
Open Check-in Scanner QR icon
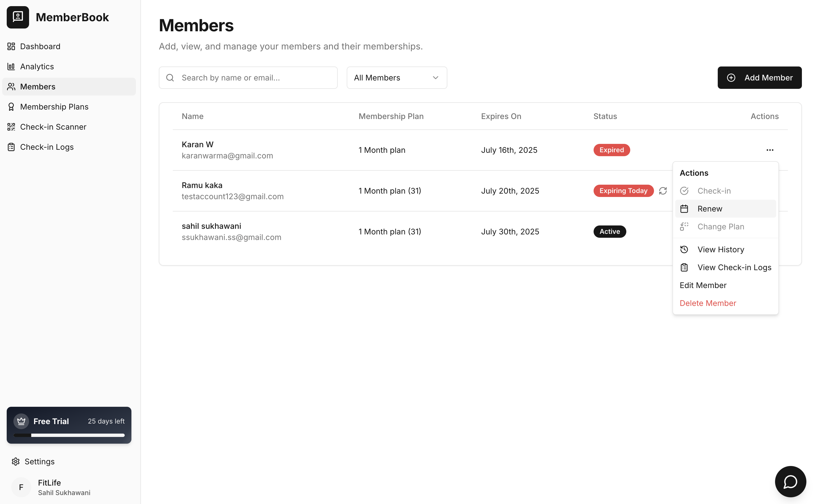11,127
